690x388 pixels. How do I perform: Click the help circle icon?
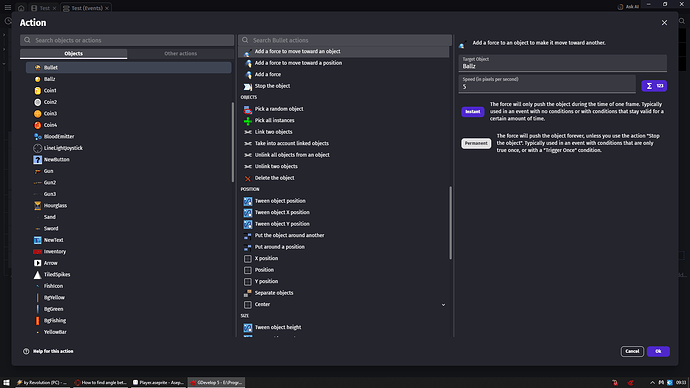26,351
